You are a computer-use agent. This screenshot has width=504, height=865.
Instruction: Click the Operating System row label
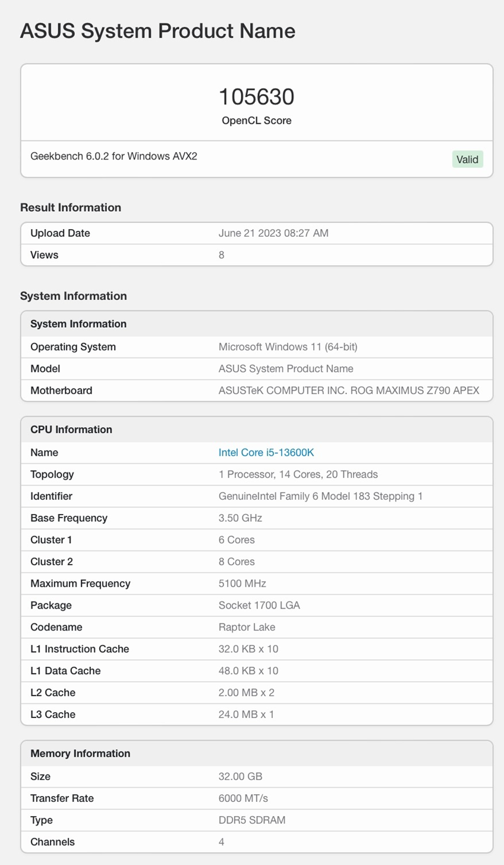tap(73, 346)
